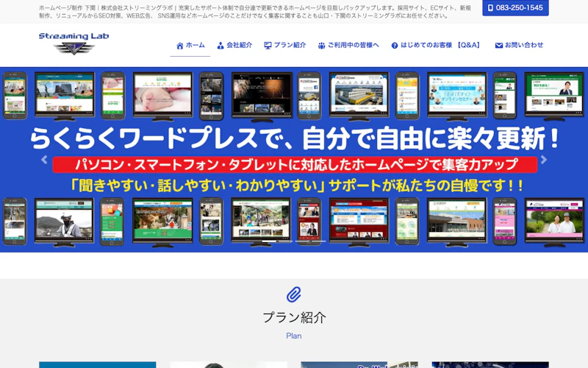Click the banner headline らくらくワードプレスで、自分で自由に楽々更新!

[x=295, y=138]
